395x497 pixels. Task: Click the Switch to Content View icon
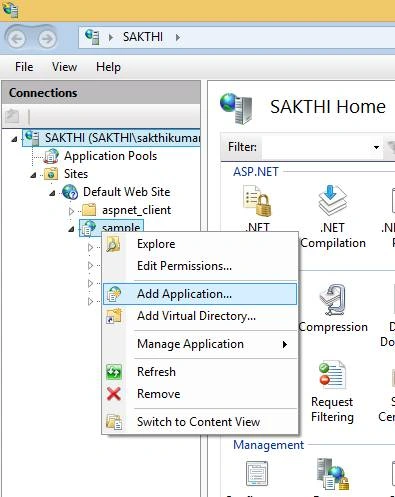[114, 422]
